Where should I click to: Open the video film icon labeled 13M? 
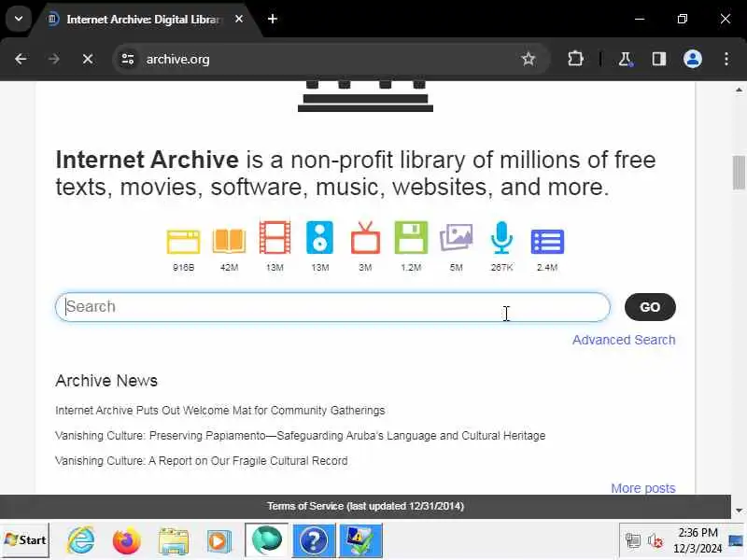click(x=275, y=238)
